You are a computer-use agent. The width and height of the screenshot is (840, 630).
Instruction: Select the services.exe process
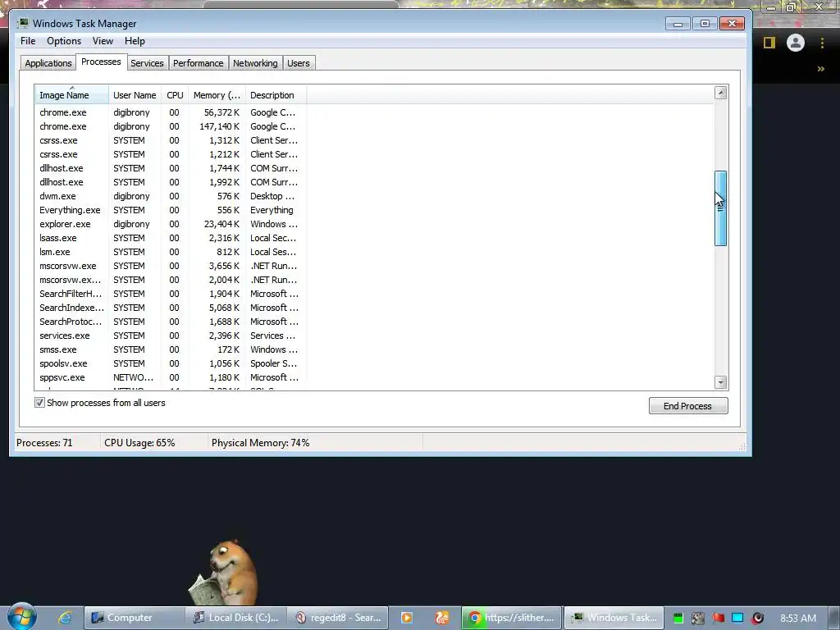pyautogui.click(x=171, y=336)
